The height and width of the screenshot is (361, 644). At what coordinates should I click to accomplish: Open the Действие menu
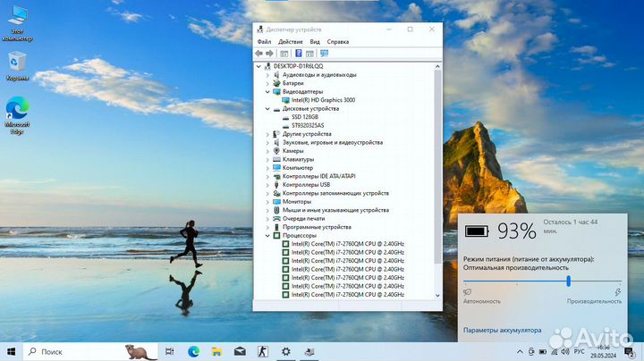coord(290,41)
